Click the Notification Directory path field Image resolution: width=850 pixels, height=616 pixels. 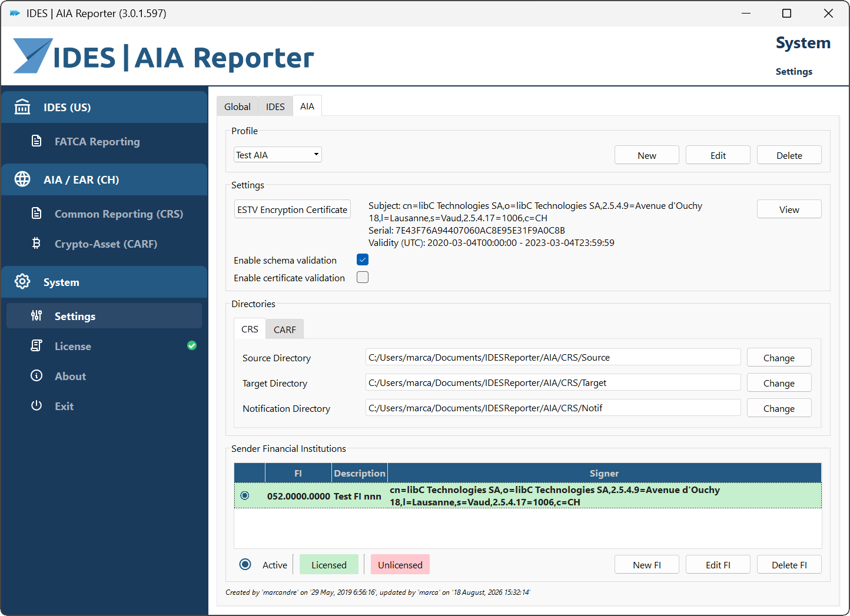(x=553, y=408)
